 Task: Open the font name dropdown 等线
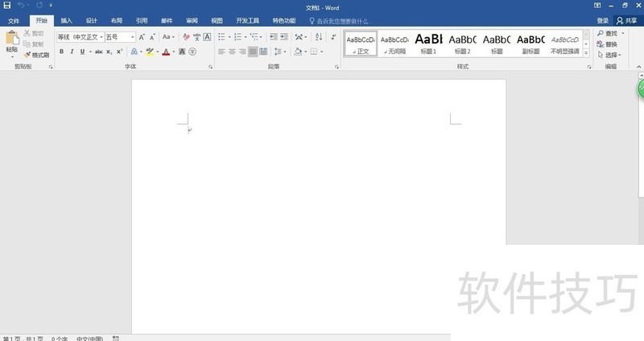click(101, 37)
